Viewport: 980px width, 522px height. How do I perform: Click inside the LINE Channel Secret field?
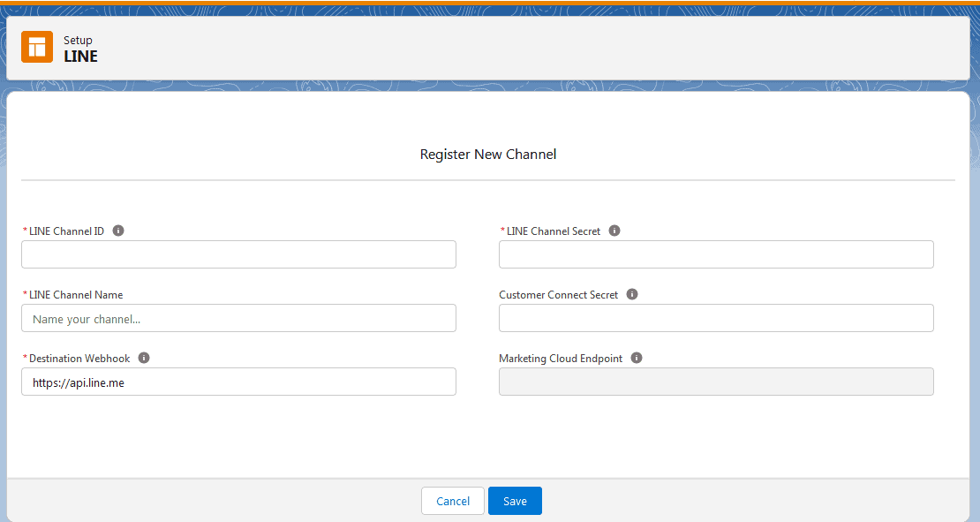(716, 254)
